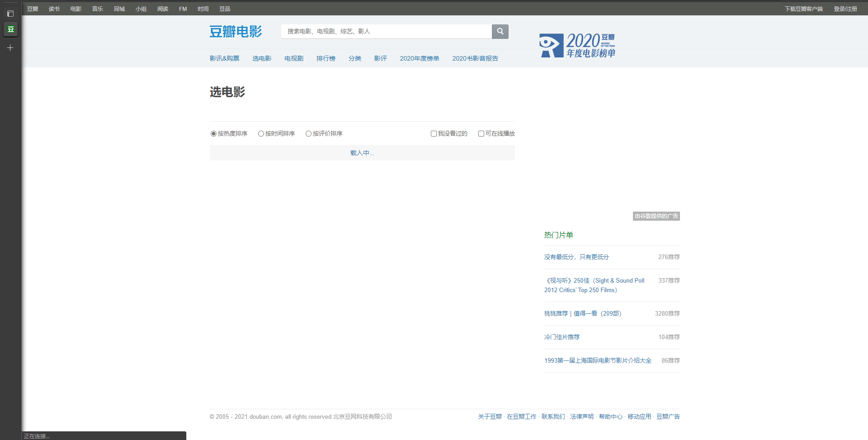Click the 热门片单 heading
868x440 pixels.
tap(559, 235)
